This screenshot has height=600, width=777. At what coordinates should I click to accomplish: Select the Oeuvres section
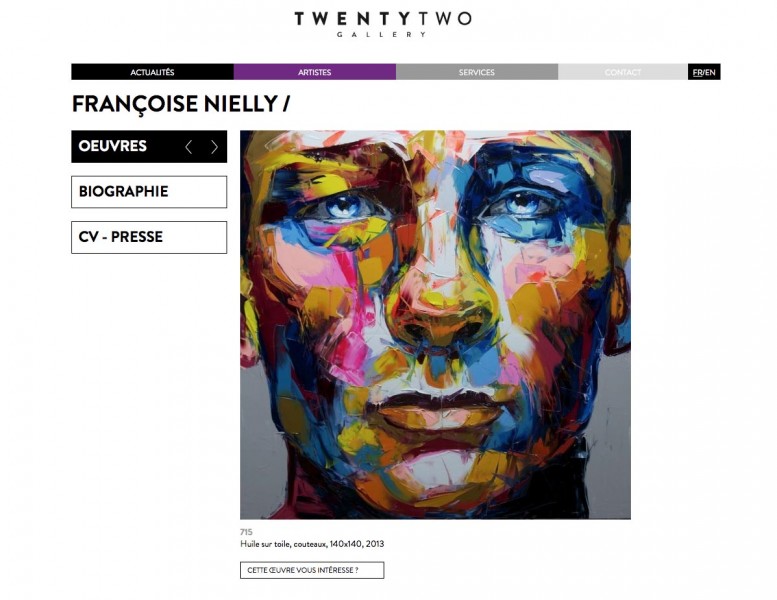point(149,147)
